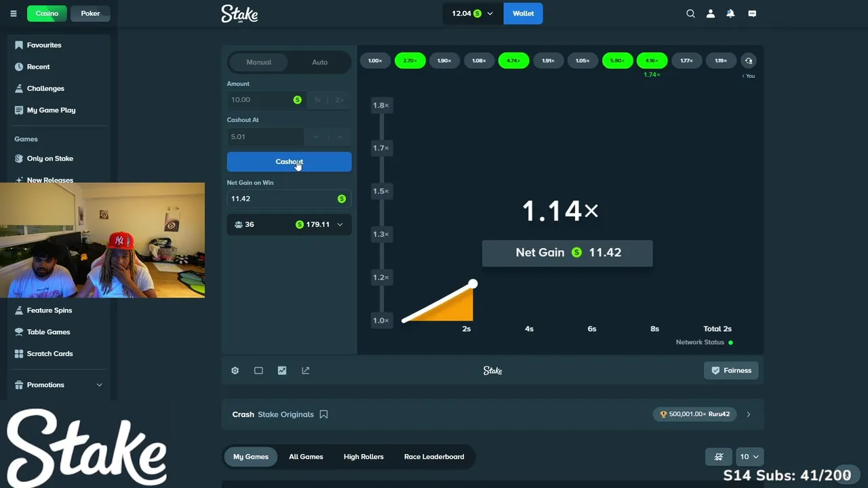Toggle ghost mode icon beside 10 dropdown
This screenshot has height=488, width=868.
(719, 457)
